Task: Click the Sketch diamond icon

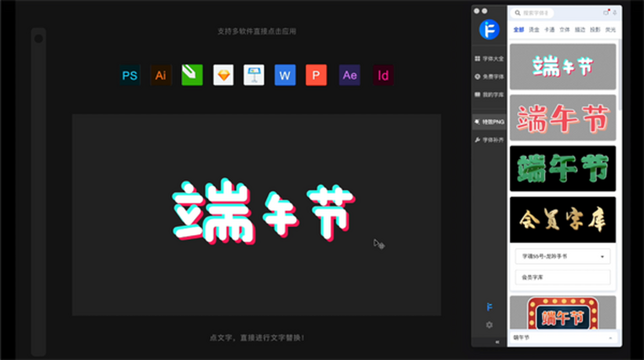Action: [223, 75]
